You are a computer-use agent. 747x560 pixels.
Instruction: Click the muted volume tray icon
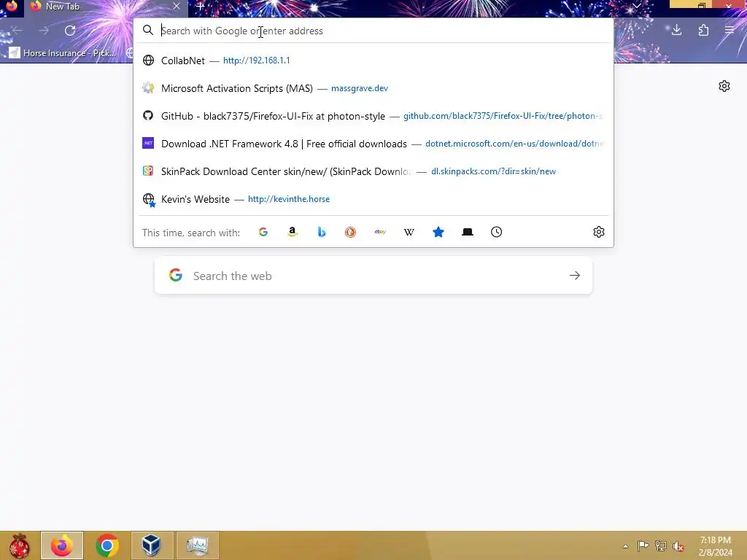coord(678,545)
